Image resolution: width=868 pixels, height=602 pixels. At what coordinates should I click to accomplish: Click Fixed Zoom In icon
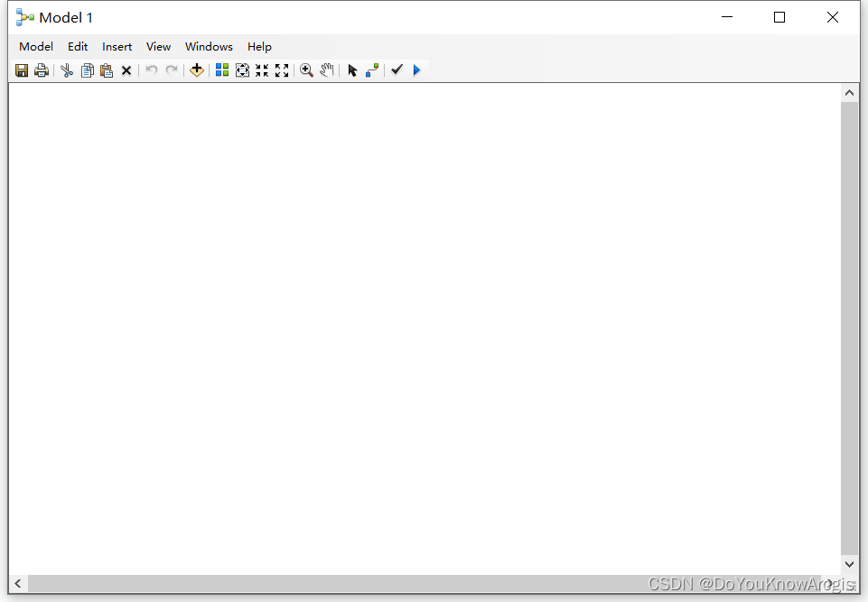pos(262,70)
